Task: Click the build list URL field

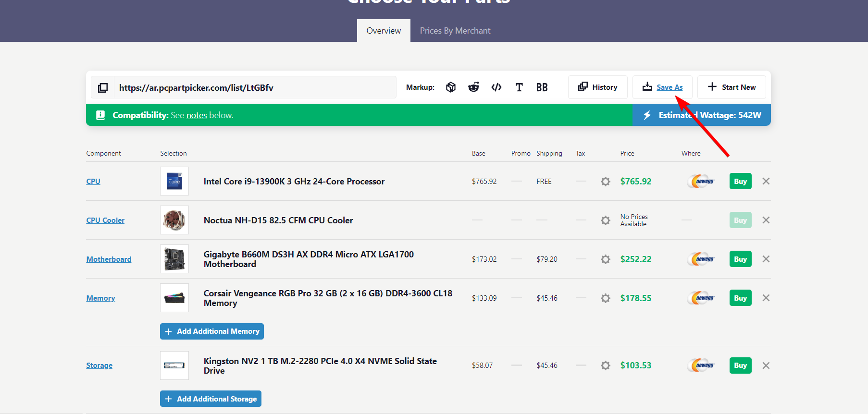Action: (255, 87)
